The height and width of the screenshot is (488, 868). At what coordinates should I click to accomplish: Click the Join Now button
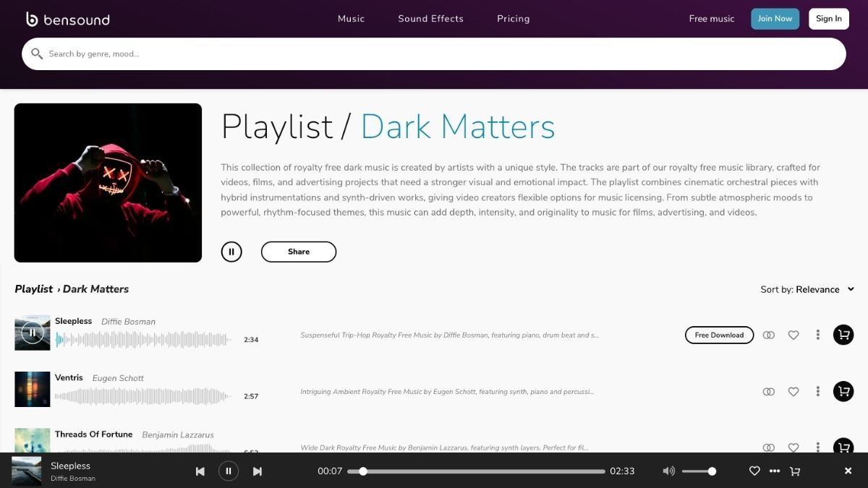(775, 19)
